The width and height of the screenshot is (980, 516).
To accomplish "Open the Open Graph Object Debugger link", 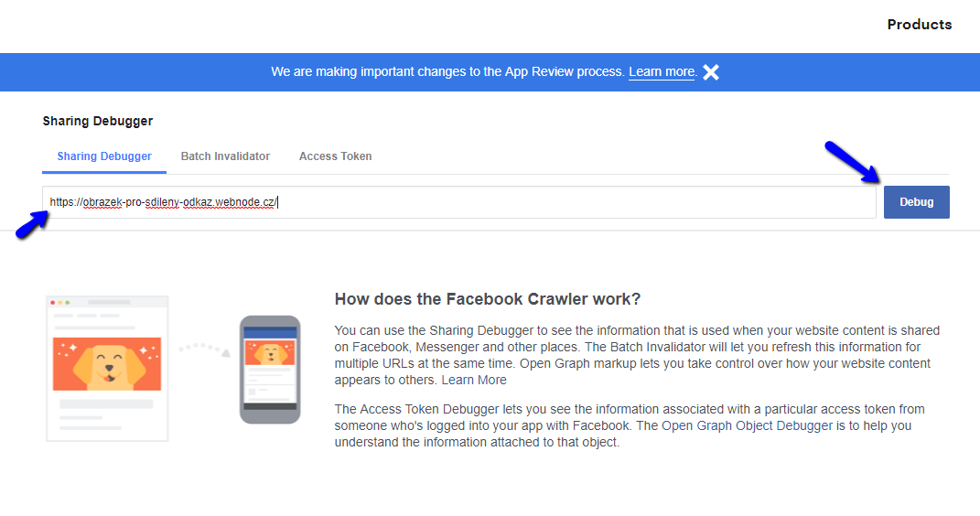I will [747, 425].
